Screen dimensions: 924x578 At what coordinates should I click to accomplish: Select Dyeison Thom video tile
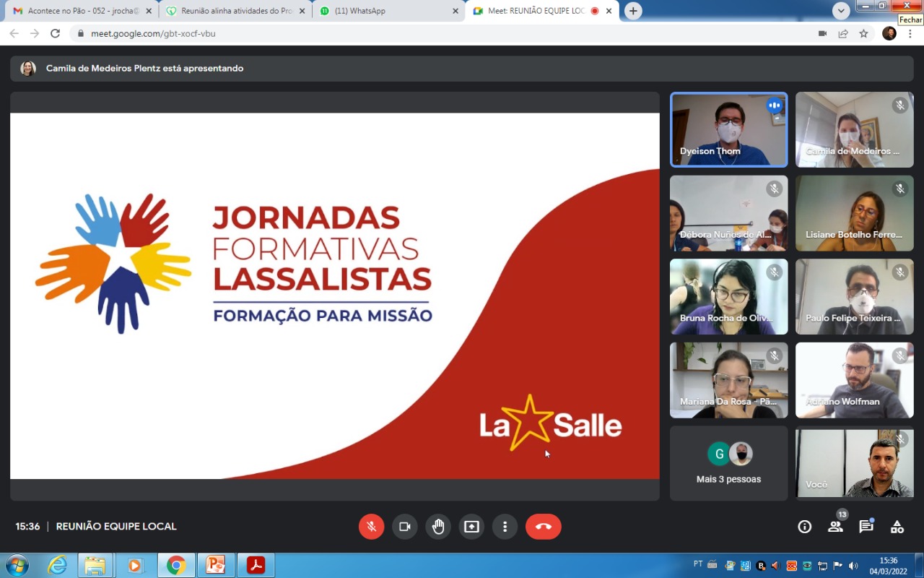729,130
